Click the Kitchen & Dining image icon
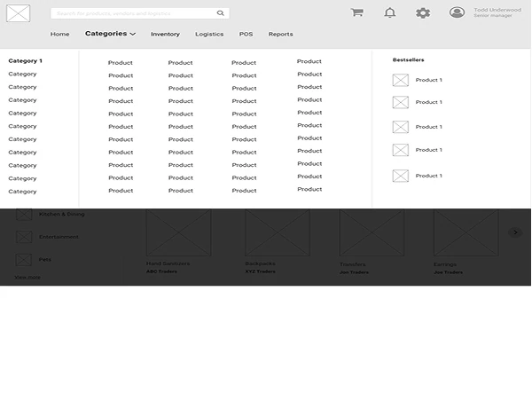The height and width of the screenshot is (401, 532). point(24,215)
